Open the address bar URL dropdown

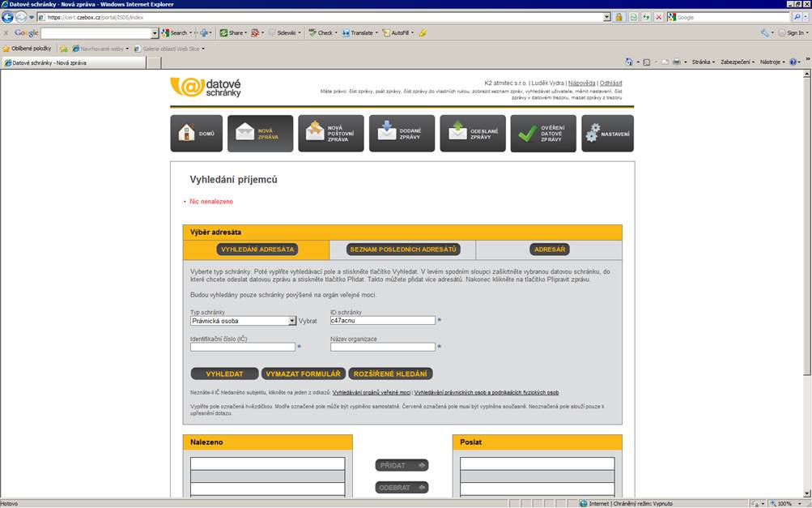(x=607, y=17)
